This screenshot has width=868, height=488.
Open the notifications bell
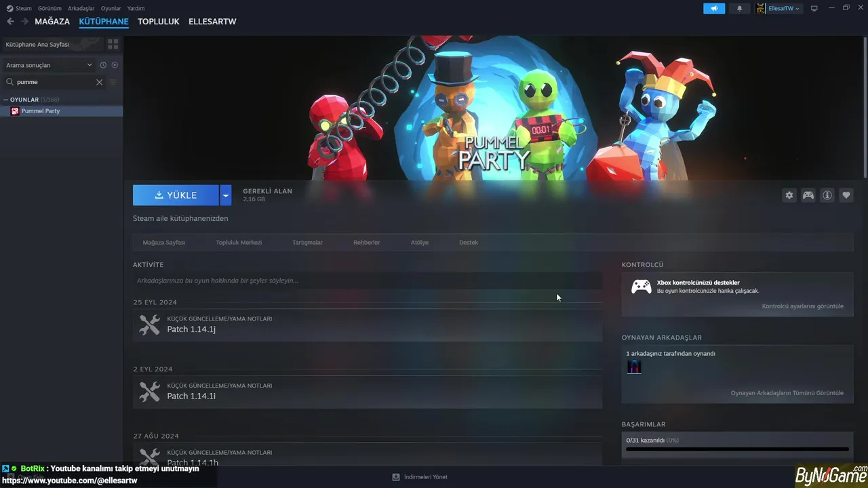739,8
